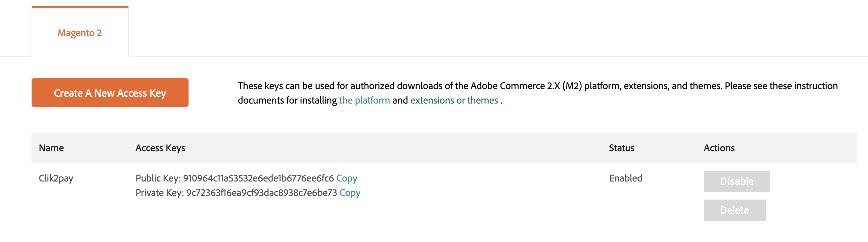Screen dimensions: 868x242
Task: Click the 'Please see these instruction' text
Action: (x=781, y=86)
